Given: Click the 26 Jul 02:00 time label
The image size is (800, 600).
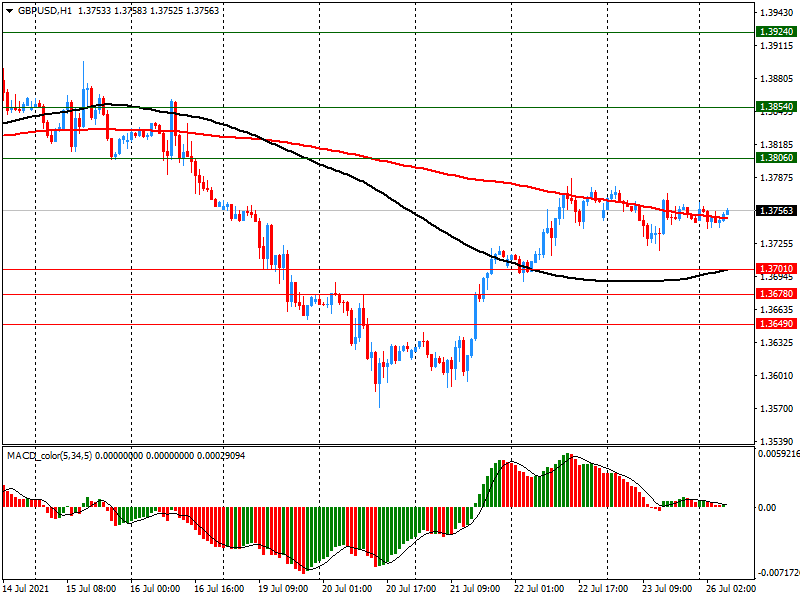Looking at the screenshot, I should pyautogui.click(x=731, y=589).
